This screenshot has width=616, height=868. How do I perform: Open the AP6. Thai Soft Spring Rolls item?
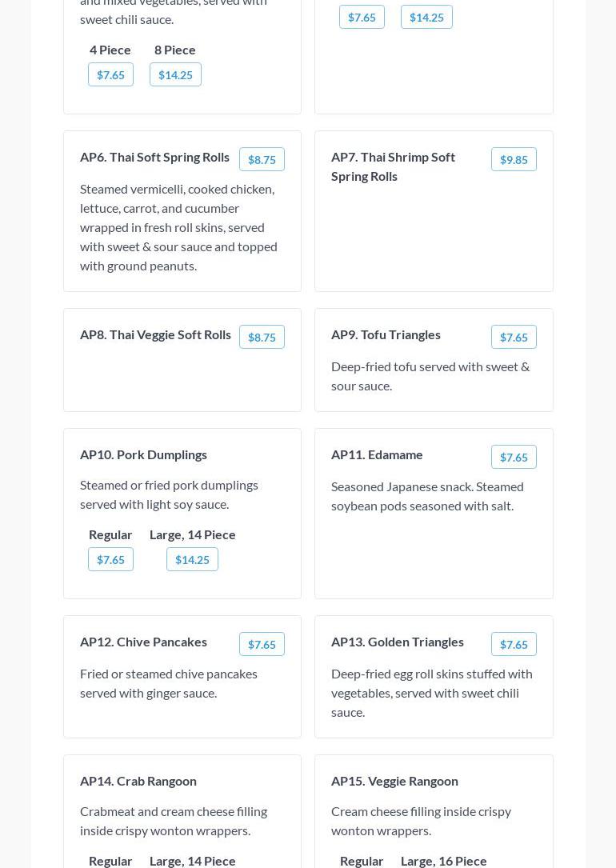coord(154,157)
